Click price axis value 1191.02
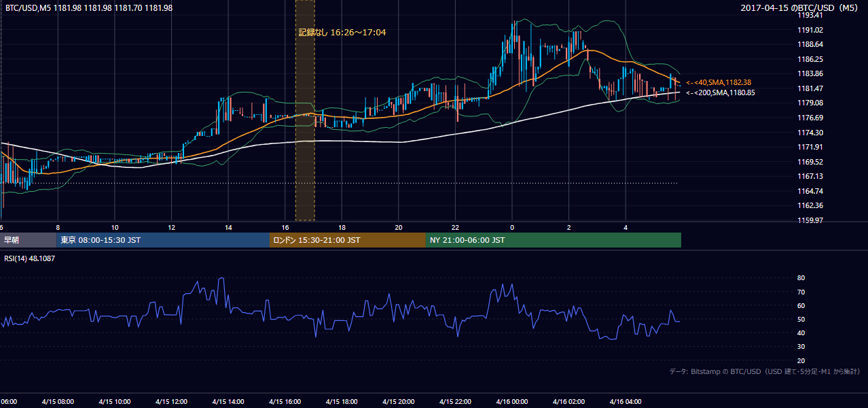The image size is (868, 408). point(810,30)
